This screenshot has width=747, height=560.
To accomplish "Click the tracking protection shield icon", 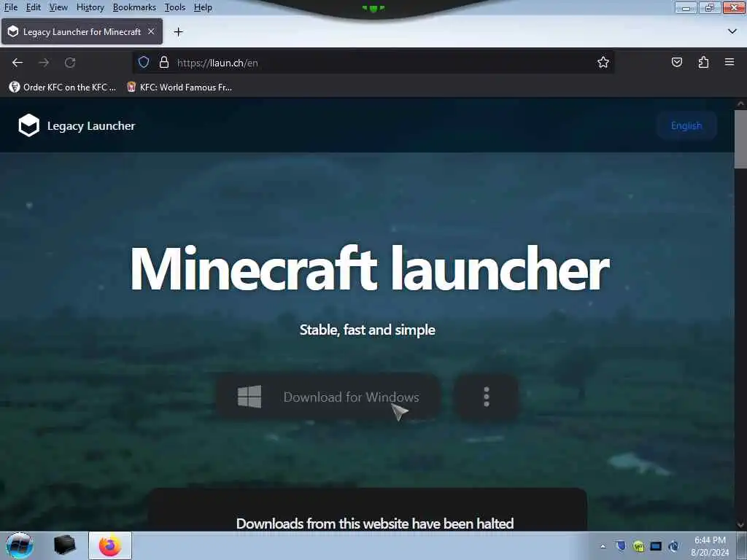I will click(x=144, y=63).
